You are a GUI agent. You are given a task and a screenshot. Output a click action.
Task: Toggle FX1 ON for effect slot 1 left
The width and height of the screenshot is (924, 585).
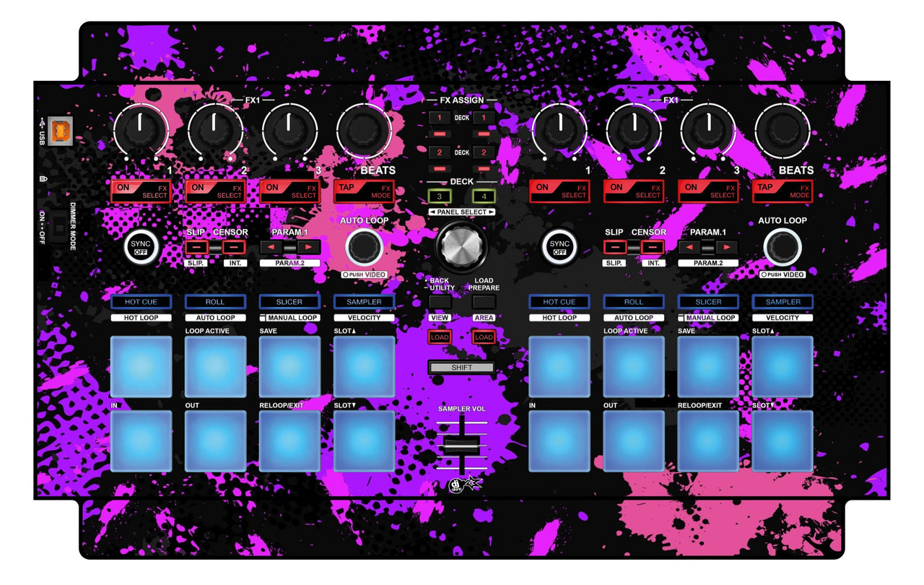pyautogui.click(x=143, y=190)
